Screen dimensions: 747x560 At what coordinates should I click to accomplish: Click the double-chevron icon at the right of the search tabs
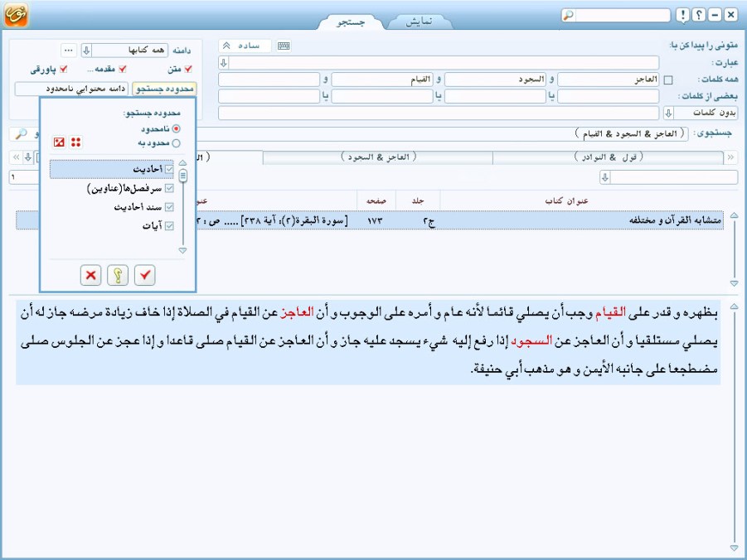click(730, 157)
